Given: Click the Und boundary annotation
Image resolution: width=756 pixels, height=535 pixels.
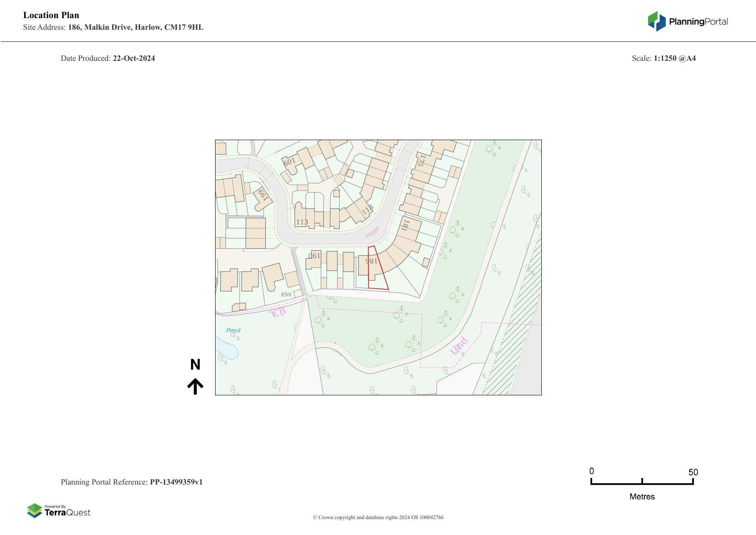Looking at the screenshot, I should click(459, 345).
